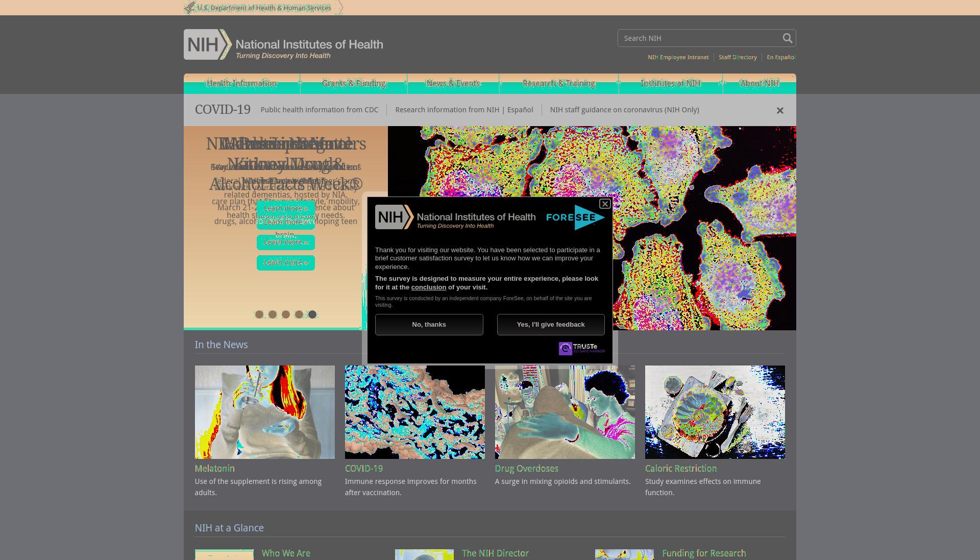
Task: Open Research information from NIH link
Action: [x=447, y=110]
